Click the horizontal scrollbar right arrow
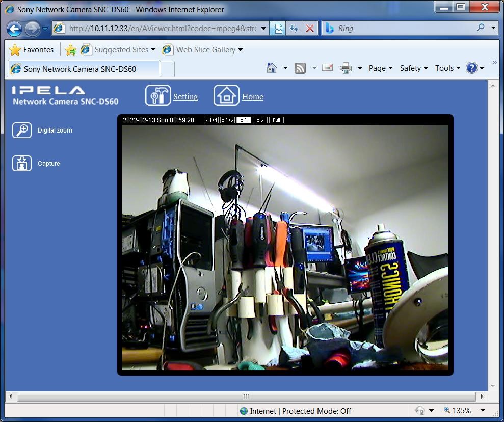 click(482, 397)
